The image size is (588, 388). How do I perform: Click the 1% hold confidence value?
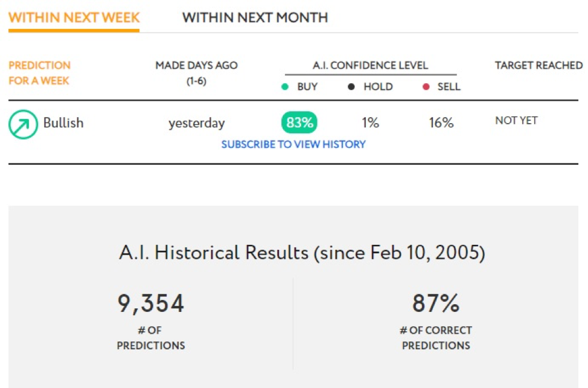pyautogui.click(x=370, y=122)
